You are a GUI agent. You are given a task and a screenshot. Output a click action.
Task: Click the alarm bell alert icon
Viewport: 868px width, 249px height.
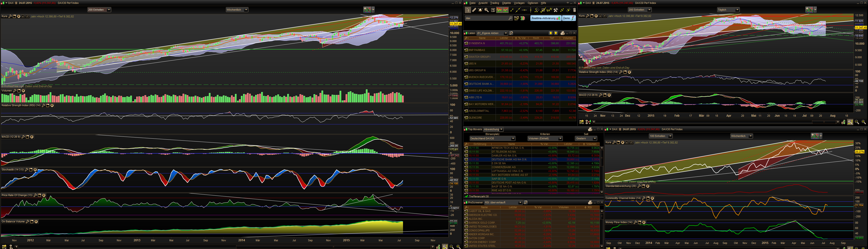[480, 10]
